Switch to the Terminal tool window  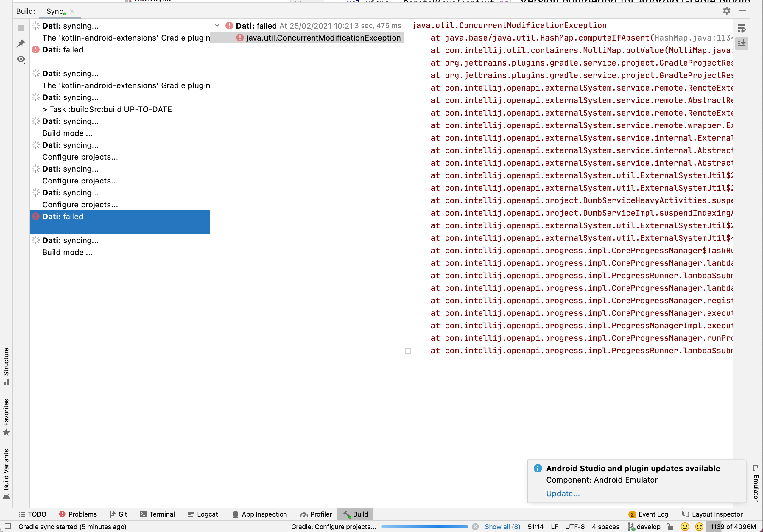pos(158,514)
